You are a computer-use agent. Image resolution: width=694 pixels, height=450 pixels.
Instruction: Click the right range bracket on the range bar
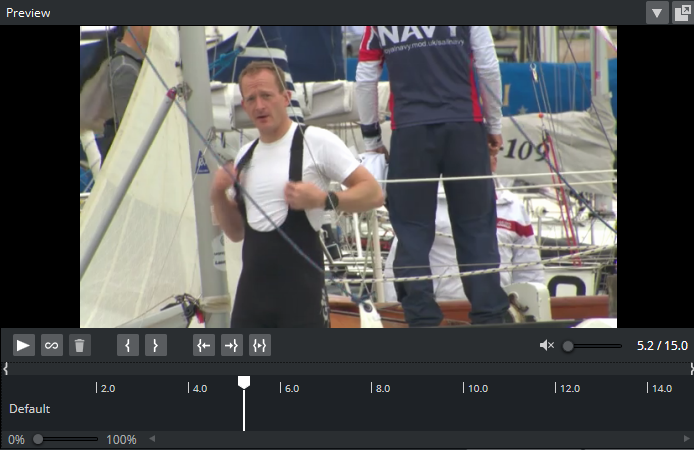(690, 369)
